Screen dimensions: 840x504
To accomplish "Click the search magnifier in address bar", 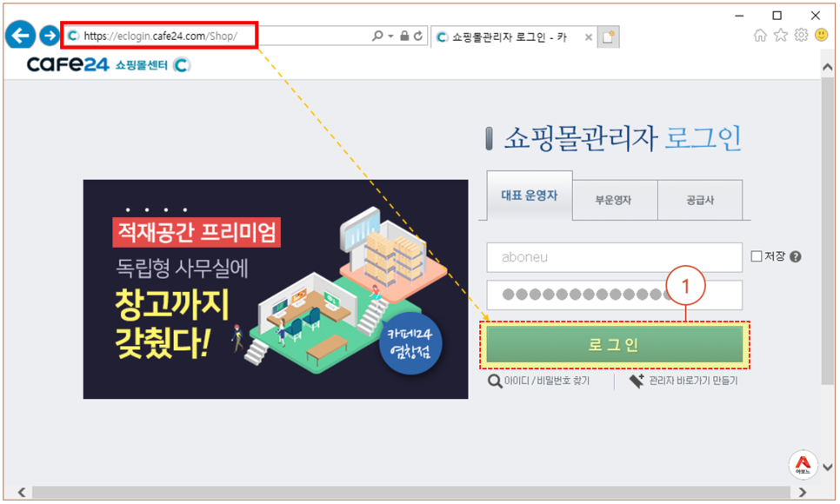I will [x=377, y=36].
